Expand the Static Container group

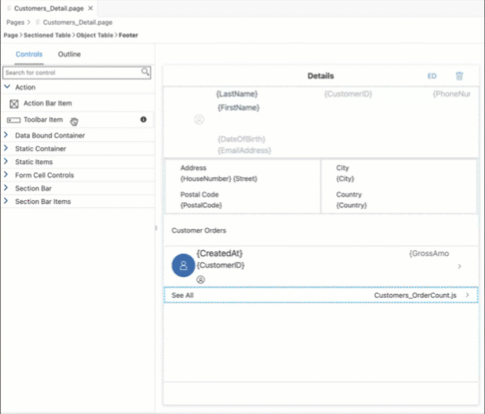point(6,148)
